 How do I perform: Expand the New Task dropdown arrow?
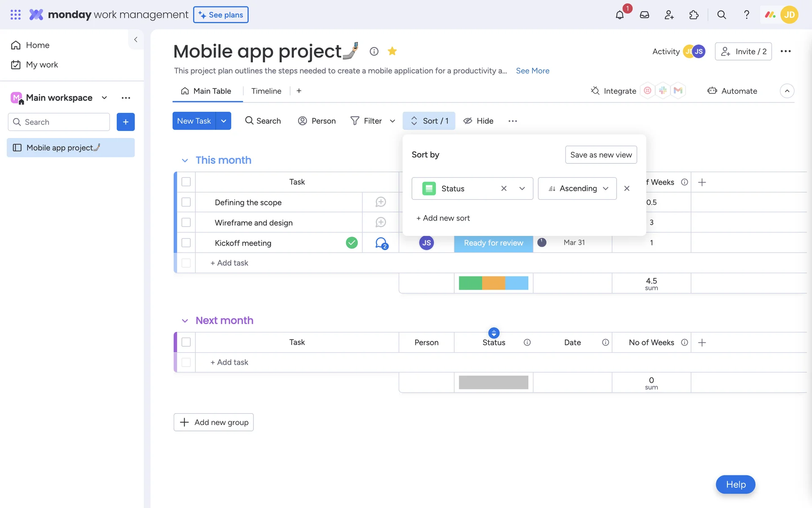223,121
